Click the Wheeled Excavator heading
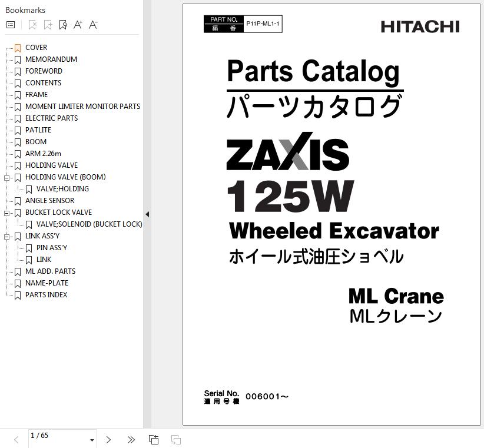Viewport: 484px width, 448px height. point(334,231)
